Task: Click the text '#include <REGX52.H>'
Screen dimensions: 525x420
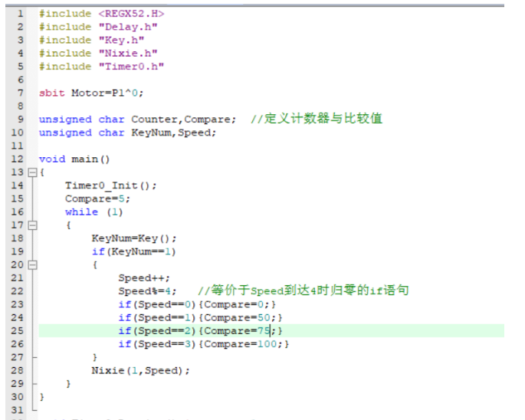Action: 102,14
